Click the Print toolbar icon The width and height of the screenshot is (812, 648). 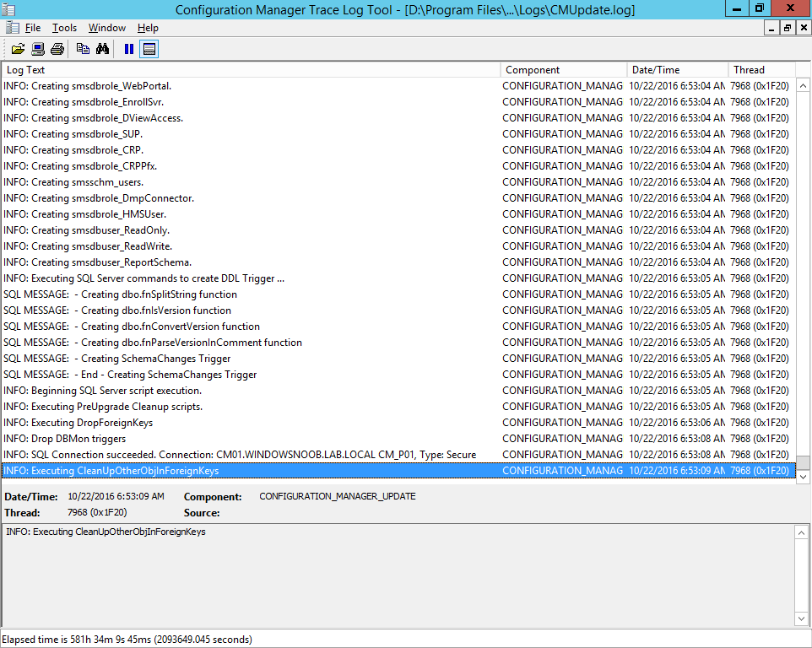[x=57, y=49]
